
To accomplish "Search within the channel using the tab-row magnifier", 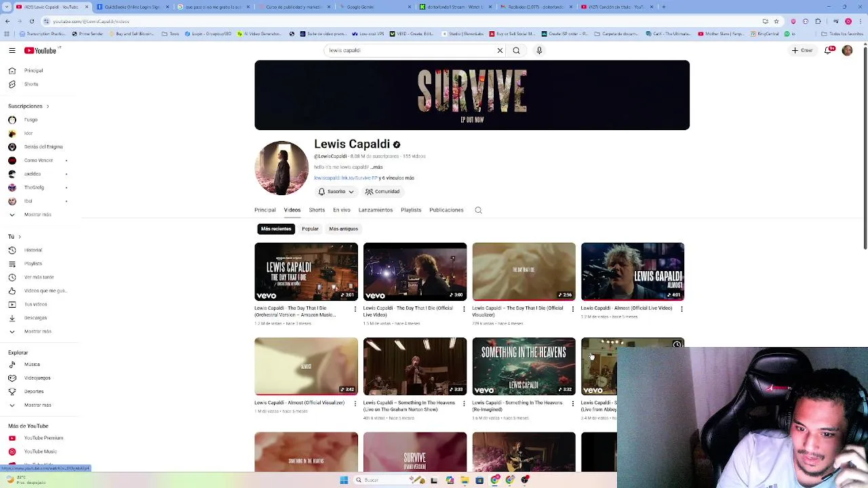I will [478, 210].
